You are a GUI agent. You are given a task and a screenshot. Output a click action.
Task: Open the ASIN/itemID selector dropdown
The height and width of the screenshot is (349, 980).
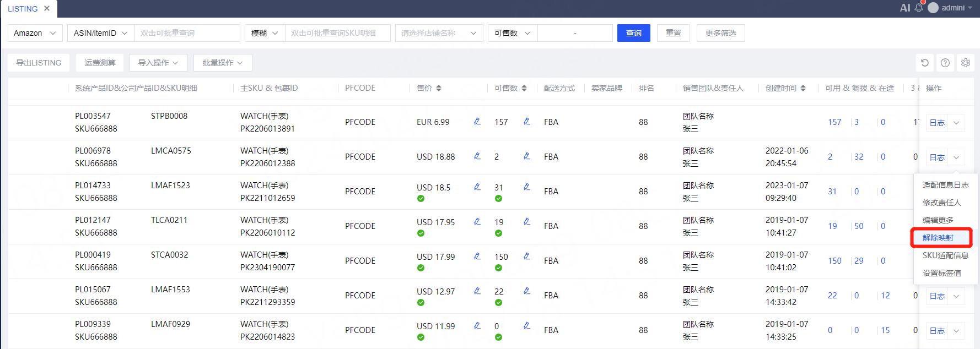(x=100, y=33)
